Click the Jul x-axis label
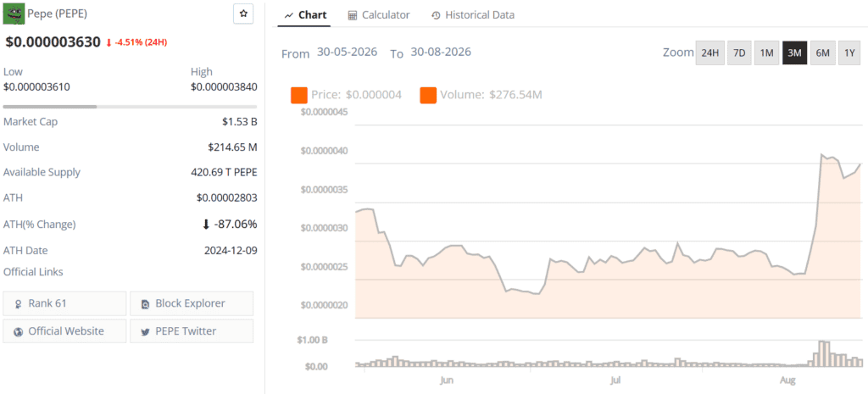868x394 pixels. [615, 380]
